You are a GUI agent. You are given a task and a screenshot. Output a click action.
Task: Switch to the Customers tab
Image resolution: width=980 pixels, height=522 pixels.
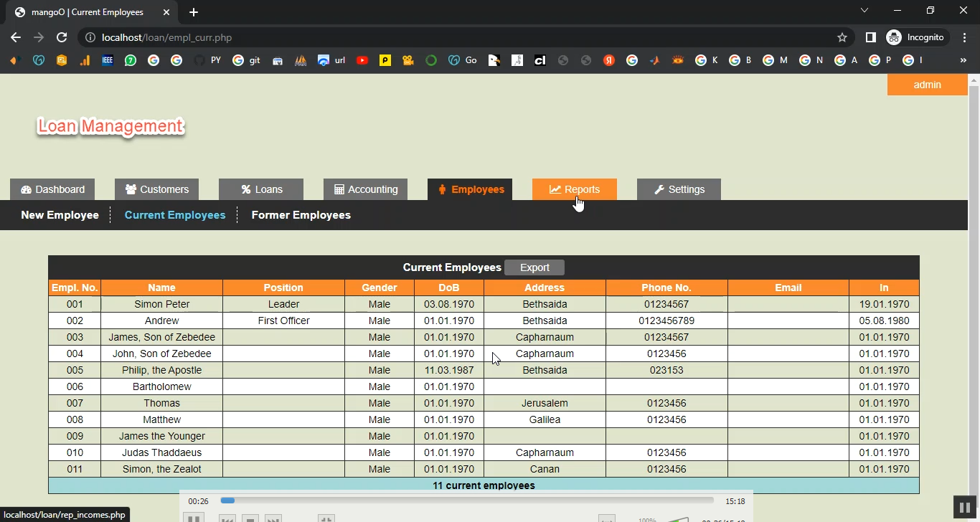point(156,189)
